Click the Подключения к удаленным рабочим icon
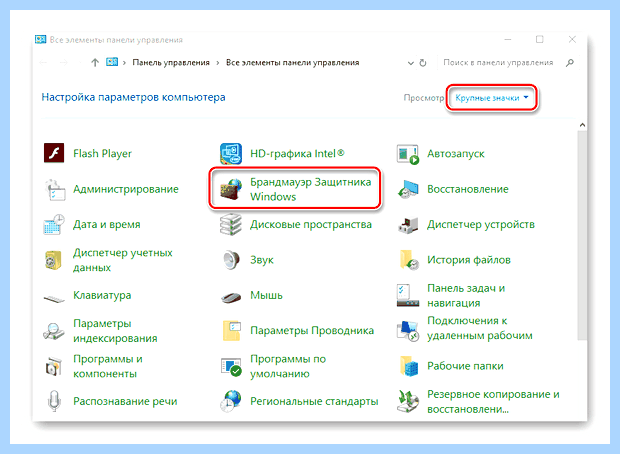Viewport: 620px width, 454px height. pyautogui.click(x=408, y=331)
